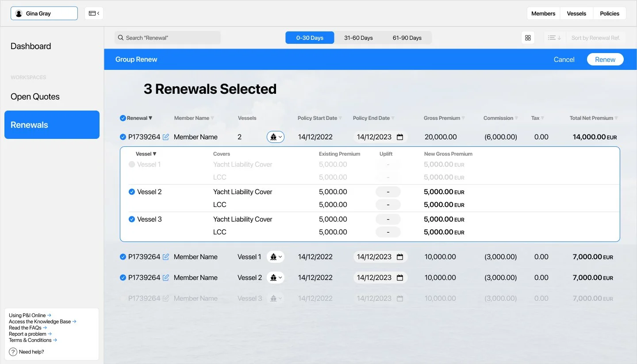
Task: Sort by Tax column header
Action: (537, 118)
